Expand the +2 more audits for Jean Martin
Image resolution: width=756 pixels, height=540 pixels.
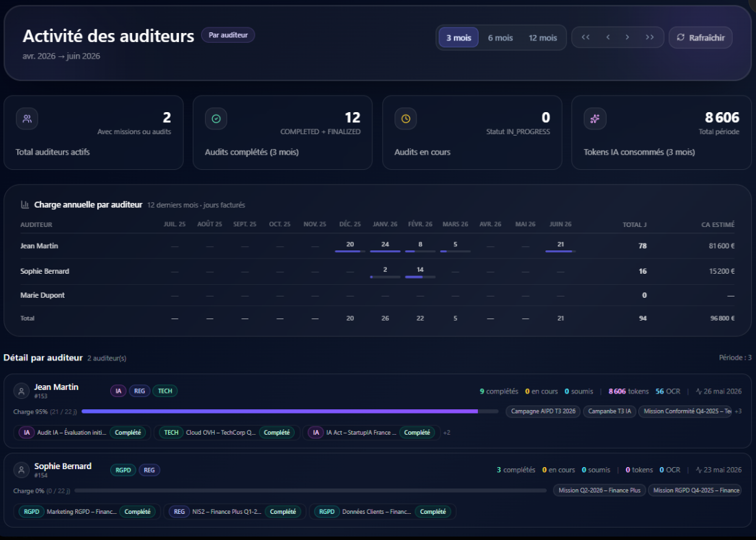click(447, 433)
